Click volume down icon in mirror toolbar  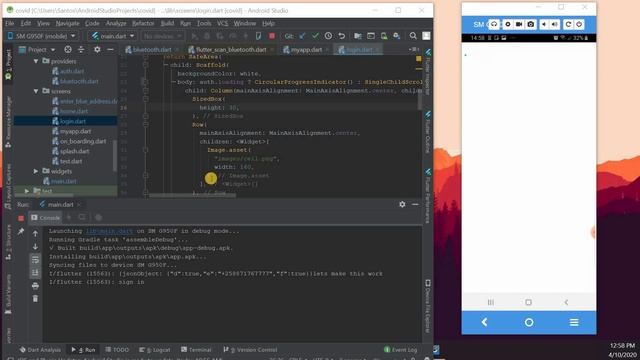click(544, 24)
